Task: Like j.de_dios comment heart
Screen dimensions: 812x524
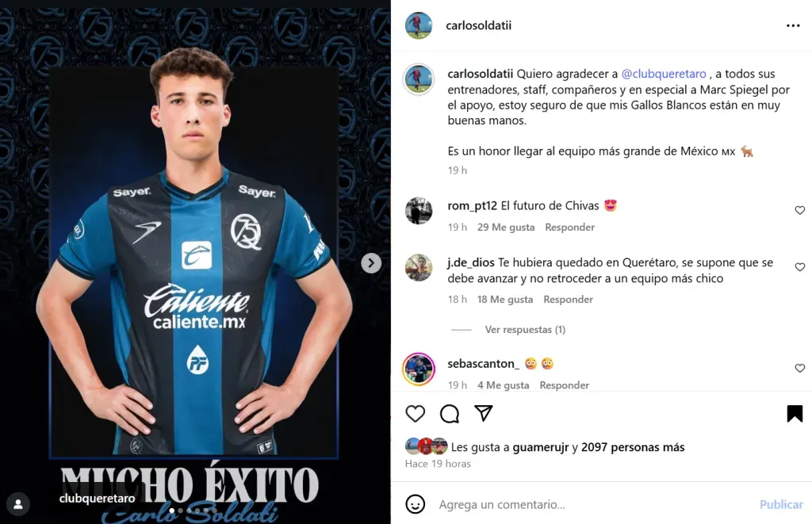Action: (799, 267)
